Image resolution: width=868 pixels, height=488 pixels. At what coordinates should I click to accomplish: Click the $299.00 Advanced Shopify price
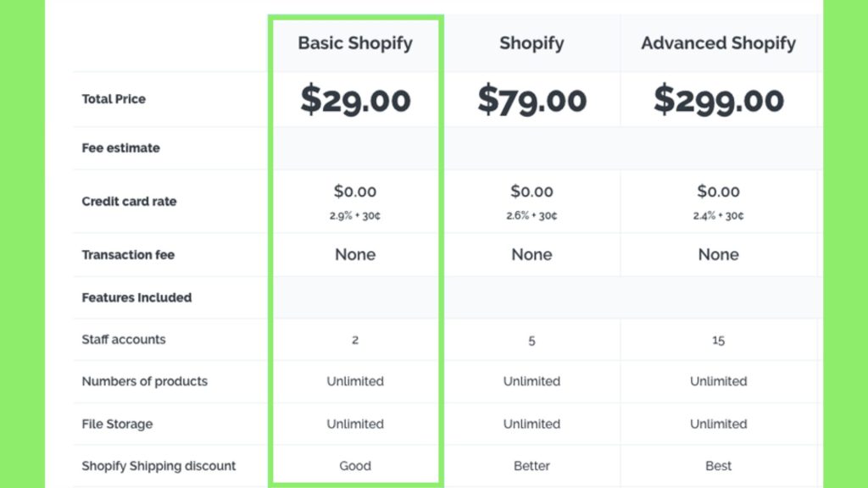pyautogui.click(x=718, y=100)
